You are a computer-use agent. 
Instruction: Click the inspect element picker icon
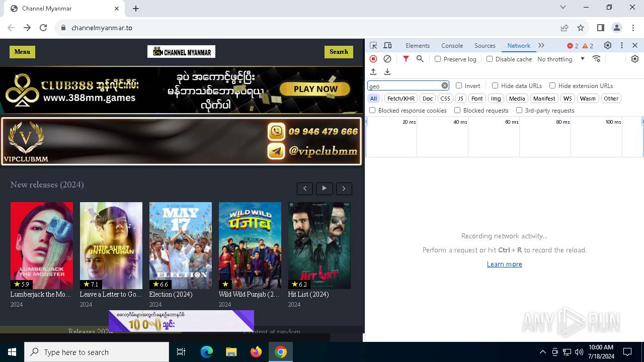(373, 45)
